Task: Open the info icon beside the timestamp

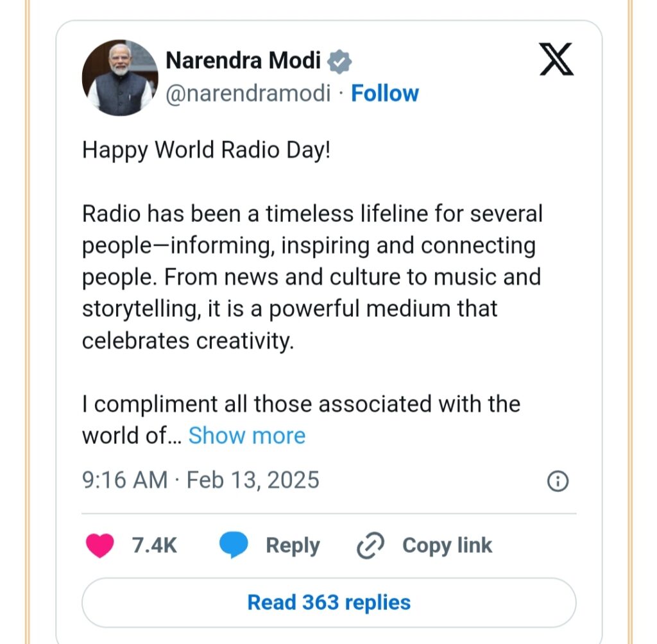Action: coord(558,480)
